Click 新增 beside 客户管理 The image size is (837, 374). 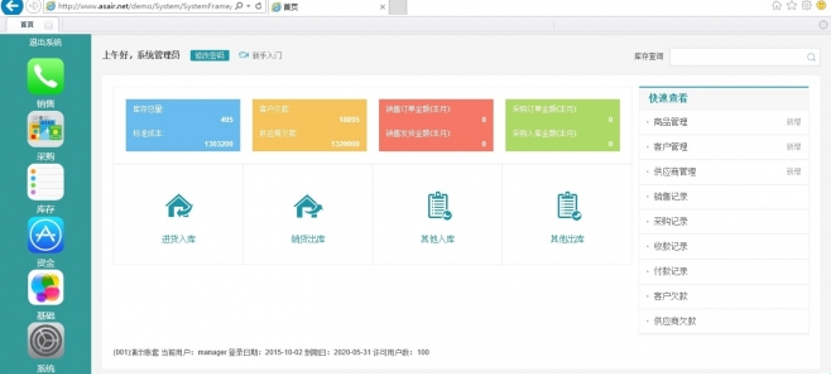[x=793, y=147]
